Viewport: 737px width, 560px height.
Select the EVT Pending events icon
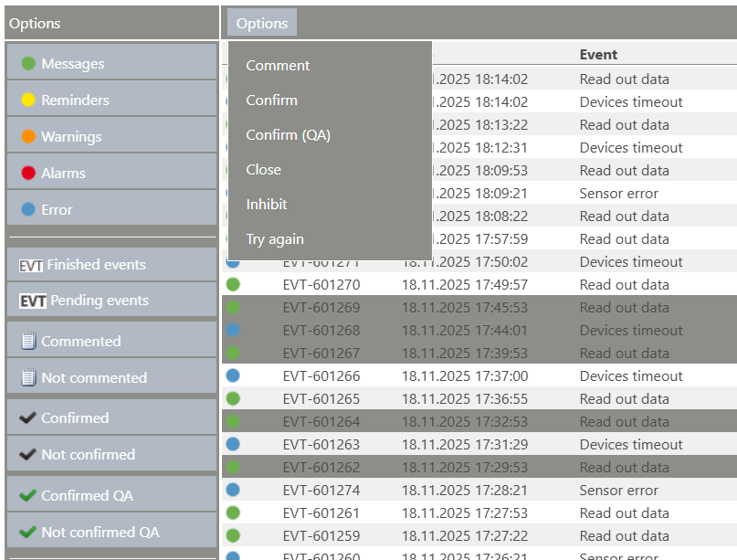[28, 300]
